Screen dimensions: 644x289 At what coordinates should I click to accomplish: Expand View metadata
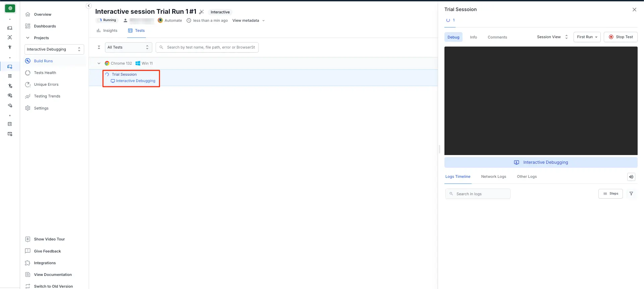(x=248, y=20)
